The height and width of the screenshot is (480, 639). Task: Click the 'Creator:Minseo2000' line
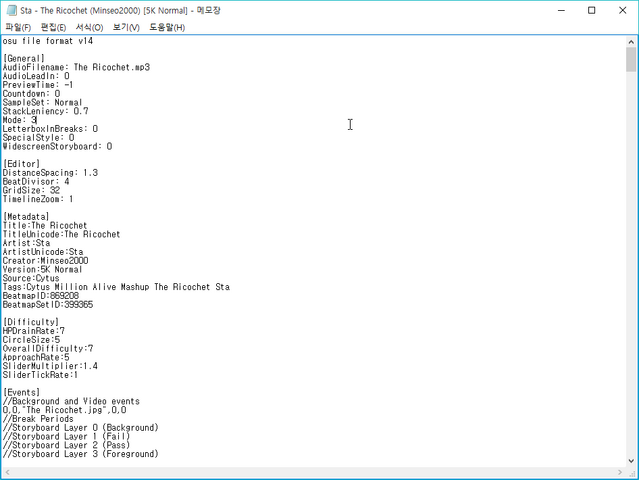click(45, 261)
